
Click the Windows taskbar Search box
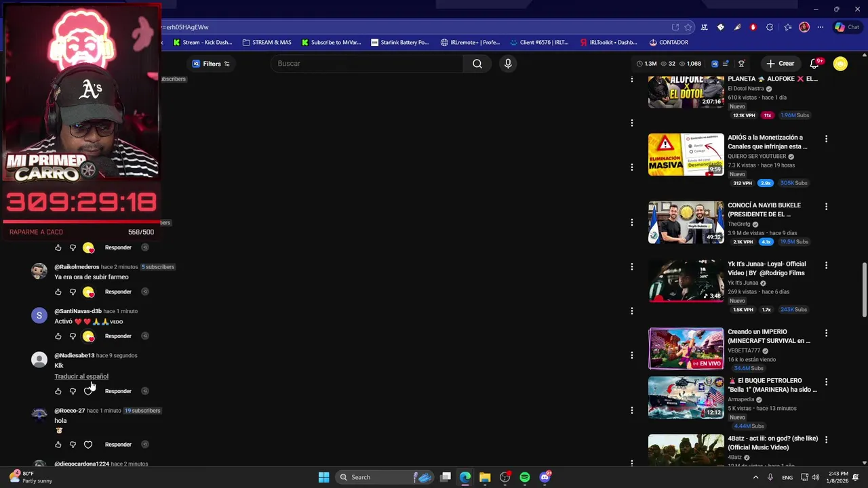click(x=385, y=477)
